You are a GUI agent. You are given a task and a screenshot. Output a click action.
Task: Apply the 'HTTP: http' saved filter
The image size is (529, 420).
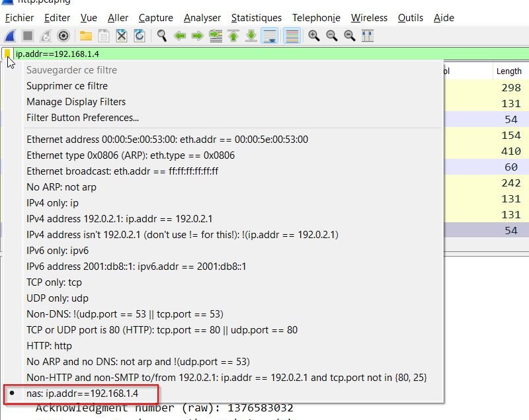pyautogui.click(x=49, y=346)
